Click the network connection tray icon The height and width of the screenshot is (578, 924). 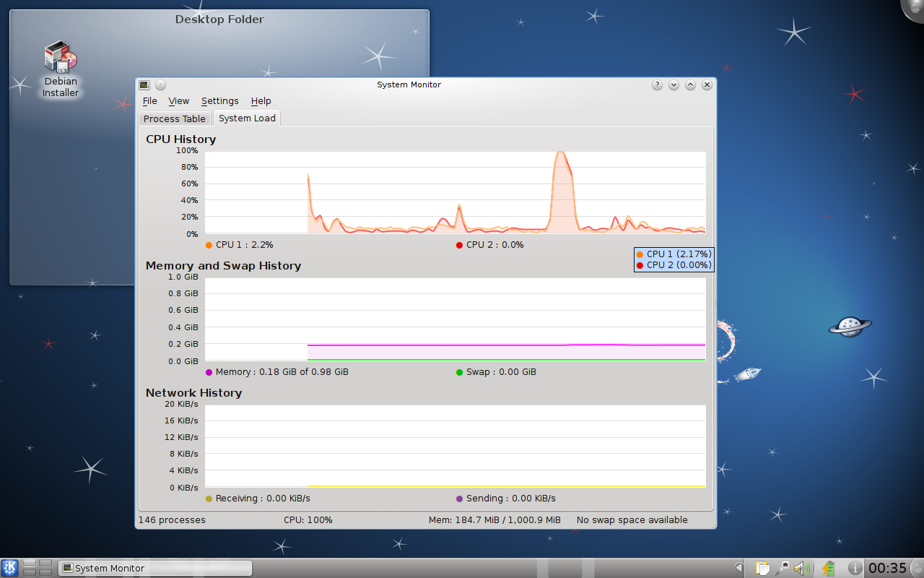click(783, 568)
